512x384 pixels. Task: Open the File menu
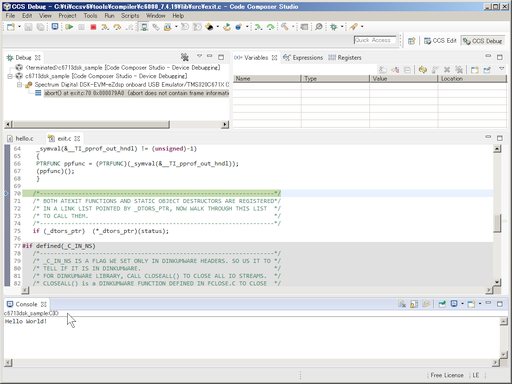coord(10,16)
